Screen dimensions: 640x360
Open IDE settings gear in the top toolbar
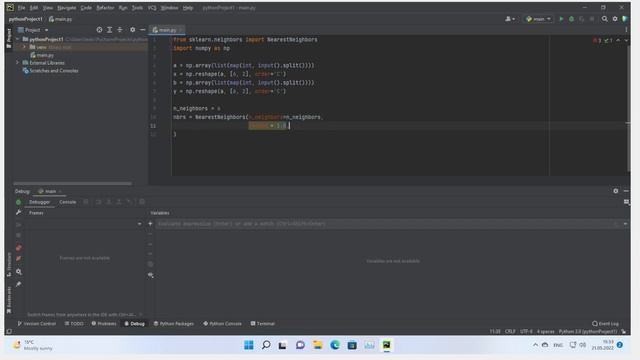point(615,19)
